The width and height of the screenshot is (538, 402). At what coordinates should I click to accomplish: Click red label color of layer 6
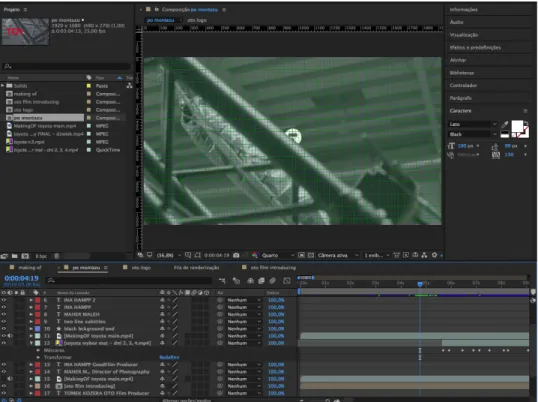37,300
